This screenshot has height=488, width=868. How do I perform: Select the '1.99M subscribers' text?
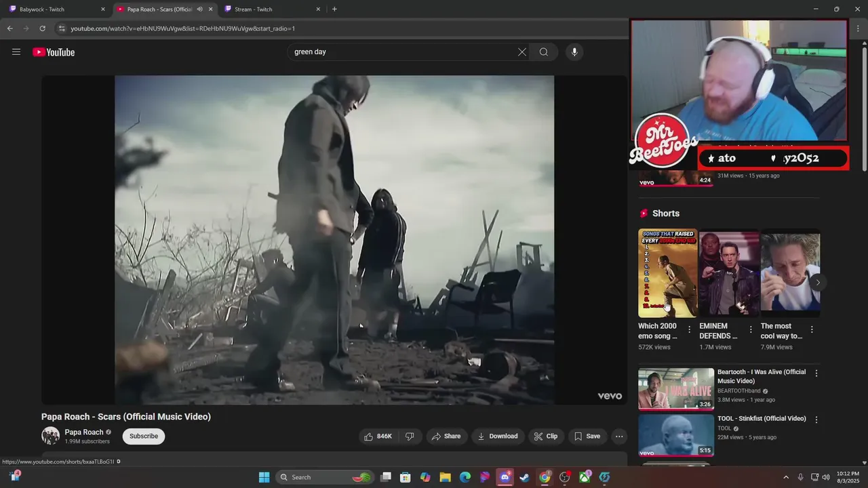(x=87, y=441)
